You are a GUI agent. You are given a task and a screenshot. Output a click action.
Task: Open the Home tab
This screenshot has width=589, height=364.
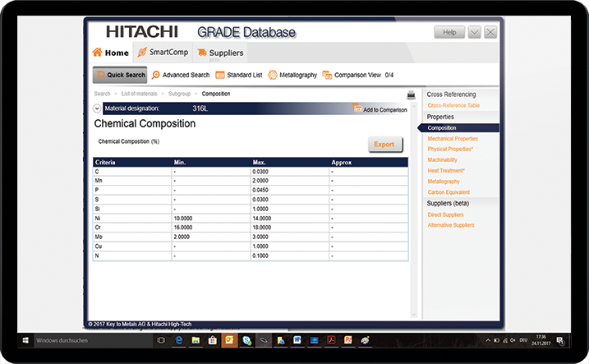click(x=110, y=53)
